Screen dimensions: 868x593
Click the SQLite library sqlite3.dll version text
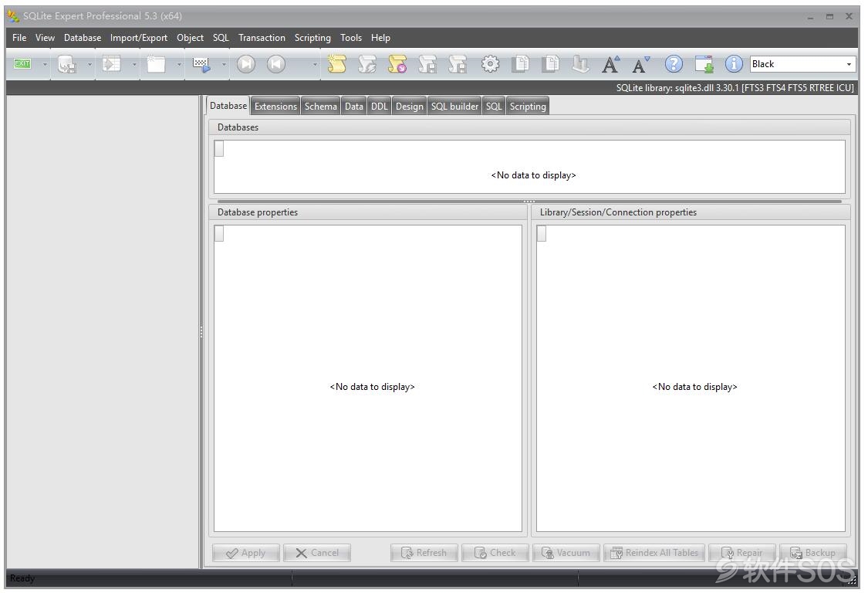(x=735, y=87)
